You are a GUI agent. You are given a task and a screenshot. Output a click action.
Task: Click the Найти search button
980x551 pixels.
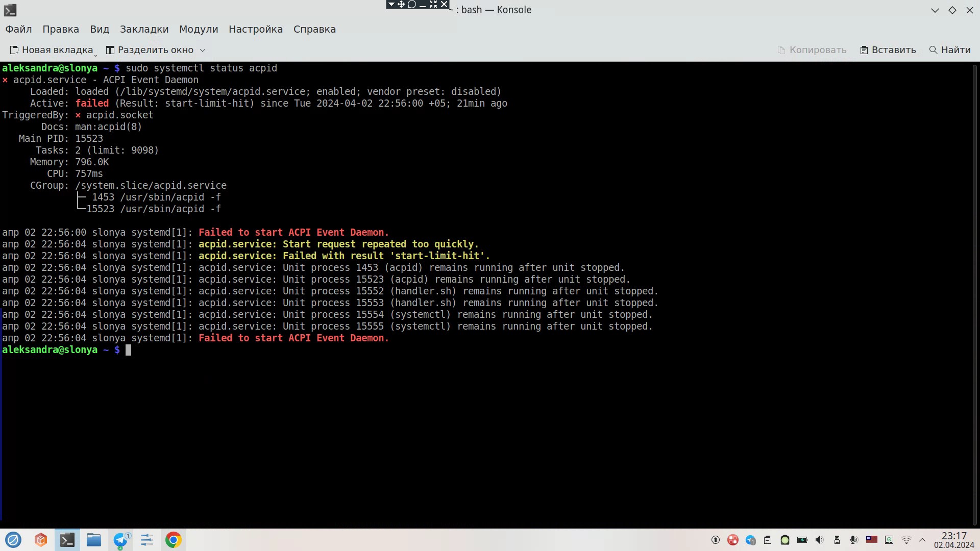pos(950,50)
